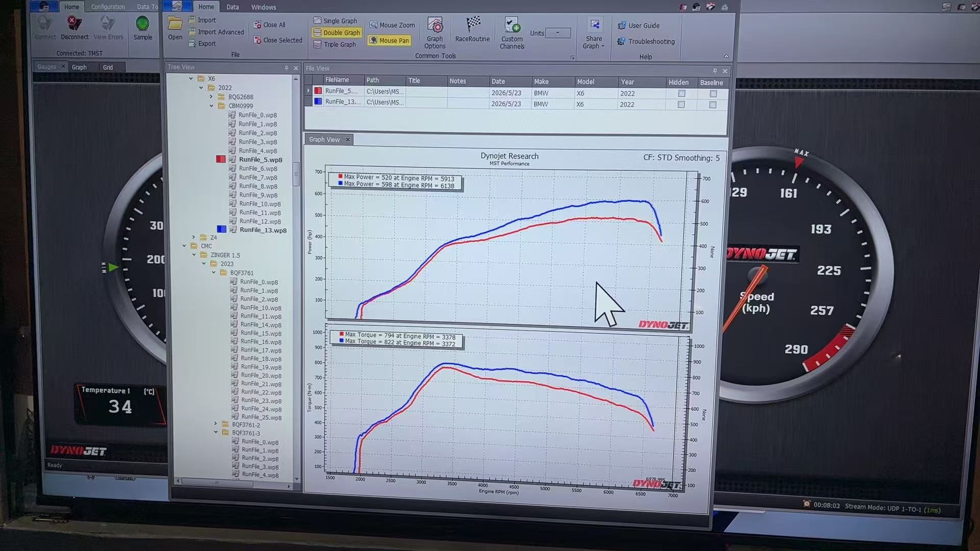Open Troubleshooting in the Help group
This screenshot has width=980, height=551.
[x=646, y=41]
